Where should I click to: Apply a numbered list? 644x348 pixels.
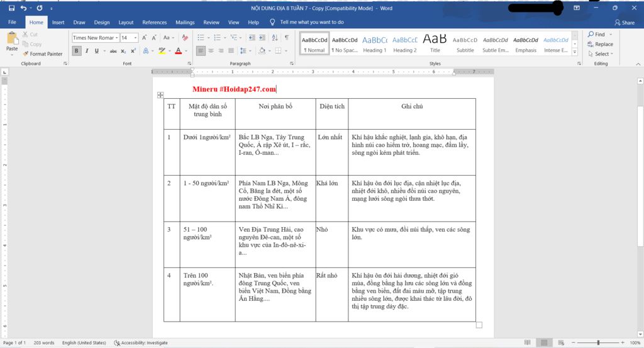pyautogui.click(x=217, y=38)
